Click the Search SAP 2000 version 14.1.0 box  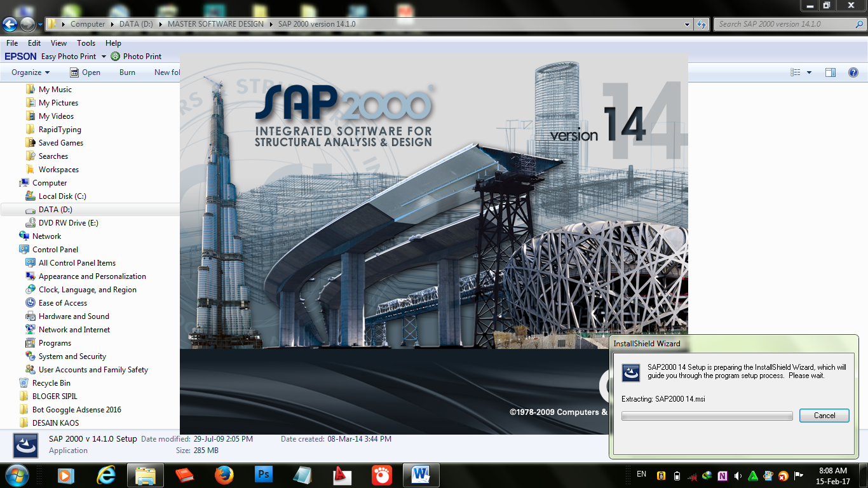pos(789,24)
